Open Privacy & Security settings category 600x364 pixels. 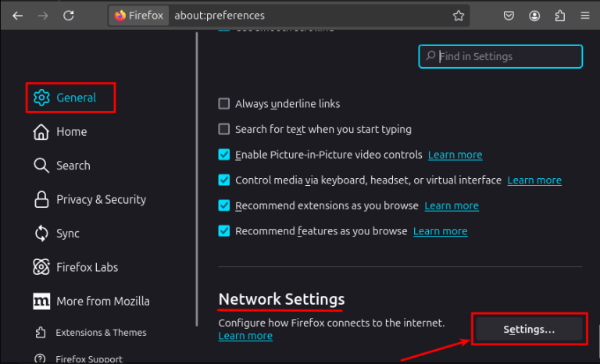[x=101, y=199]
